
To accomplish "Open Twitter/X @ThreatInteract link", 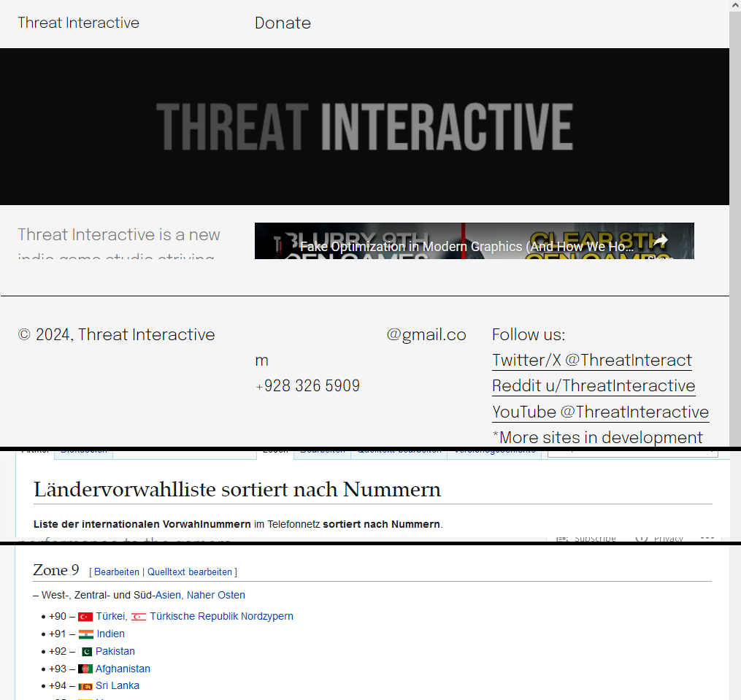I will 591,360.
